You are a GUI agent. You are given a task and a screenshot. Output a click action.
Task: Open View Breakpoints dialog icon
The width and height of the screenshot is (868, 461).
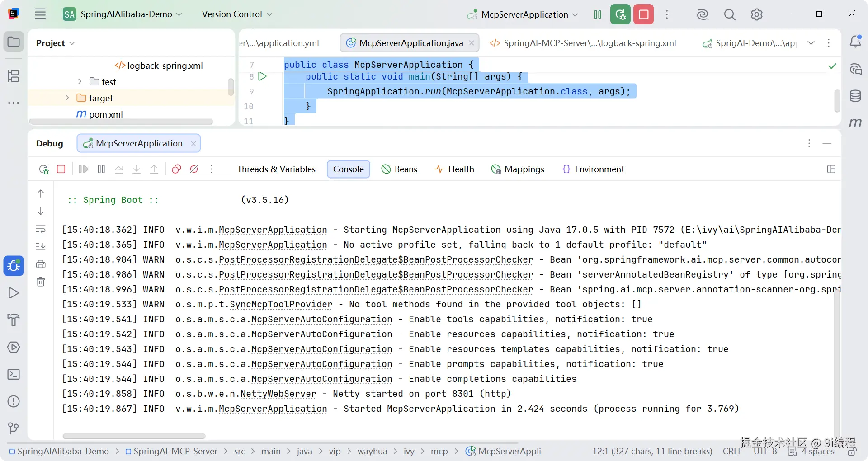(x=176, y=169)
